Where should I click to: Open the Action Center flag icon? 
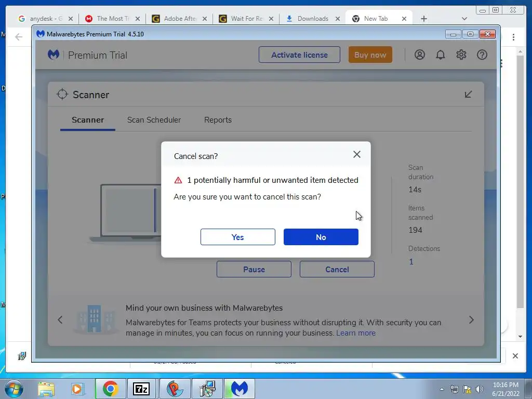(x=467, y=389)
